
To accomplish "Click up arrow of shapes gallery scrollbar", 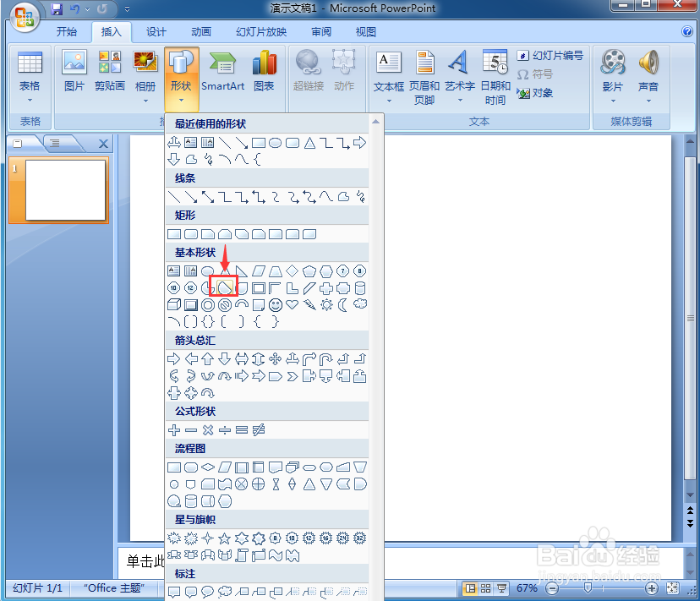I will point(376,122).
